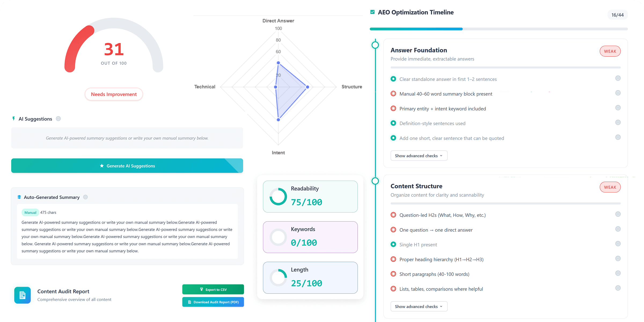Click info icon beside Definition-style sentences used
The width and height of the screenshot is (644, 322).
coord(618,122)
